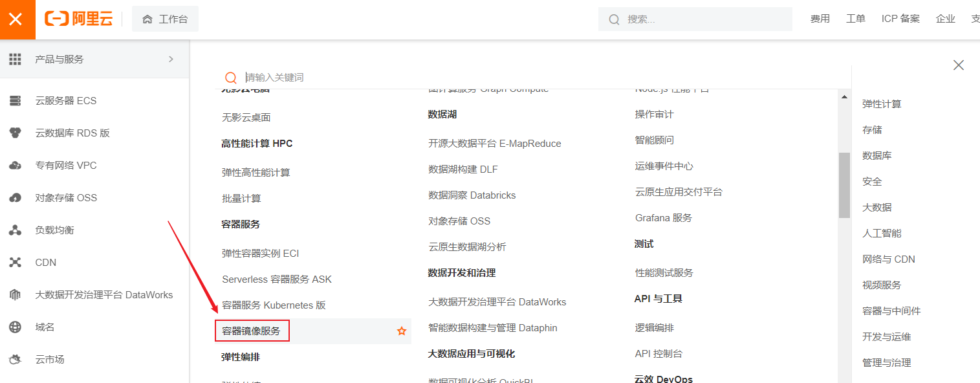Screen dimensions: 980x383
Task: Click the DataWorks sidebar icon
Action: point(15,295)
